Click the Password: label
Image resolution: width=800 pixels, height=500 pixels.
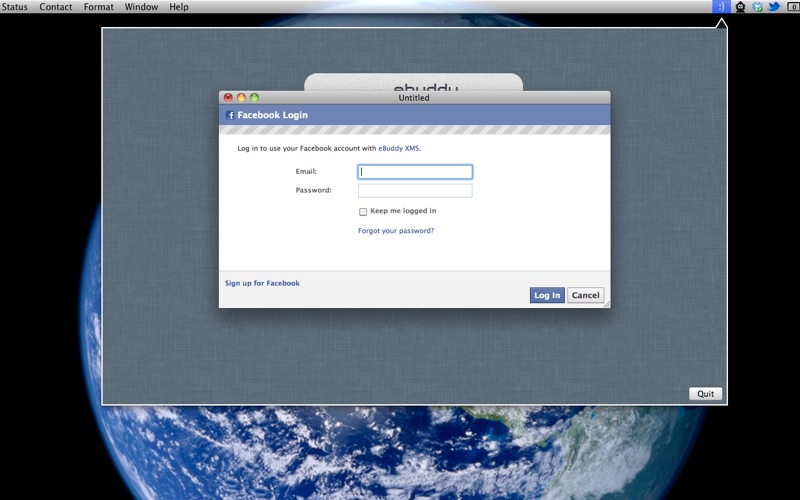[313, 190]
